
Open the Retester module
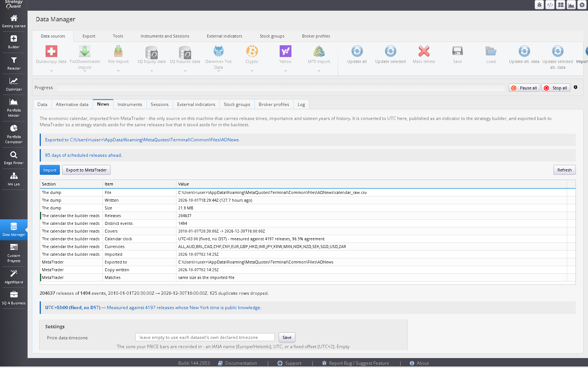coord(14,63)
